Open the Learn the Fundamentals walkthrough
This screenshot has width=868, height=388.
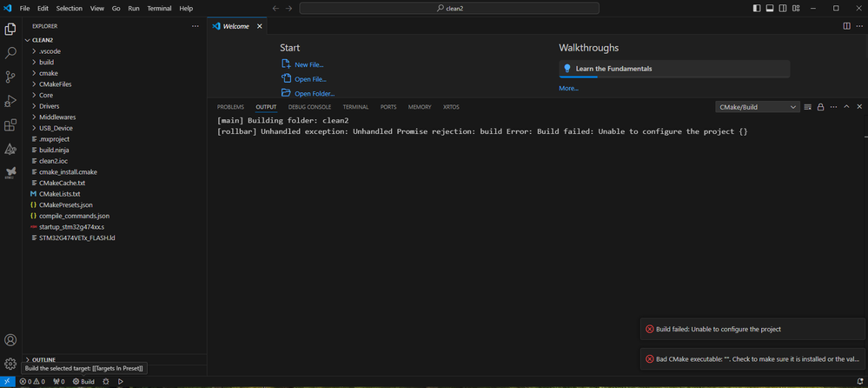[674, 69]
